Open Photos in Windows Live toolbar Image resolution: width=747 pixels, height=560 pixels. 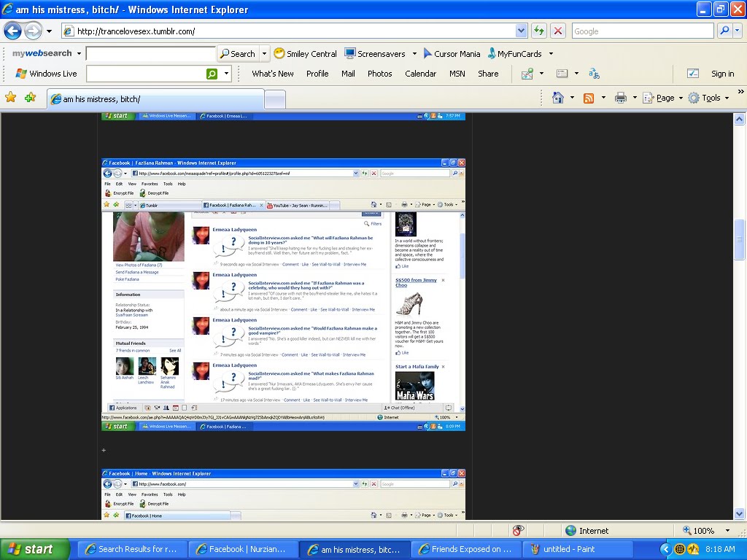tap(379, 74)
